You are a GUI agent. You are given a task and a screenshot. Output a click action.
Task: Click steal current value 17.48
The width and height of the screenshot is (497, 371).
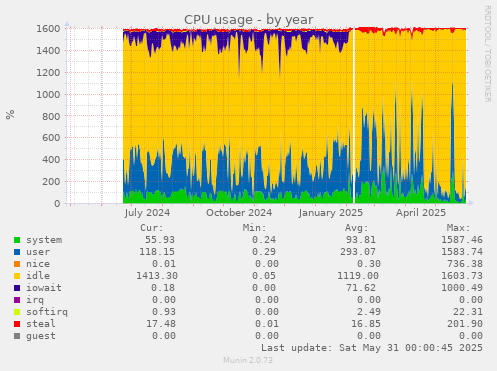[161, 324]
